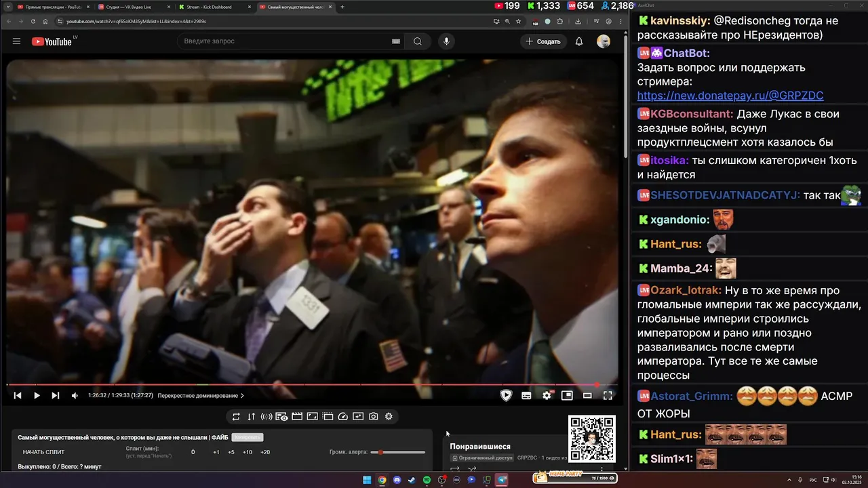Click the Понравившиеся playlist title
Viewport: 868px width, 488px height.
coord(480,447)
